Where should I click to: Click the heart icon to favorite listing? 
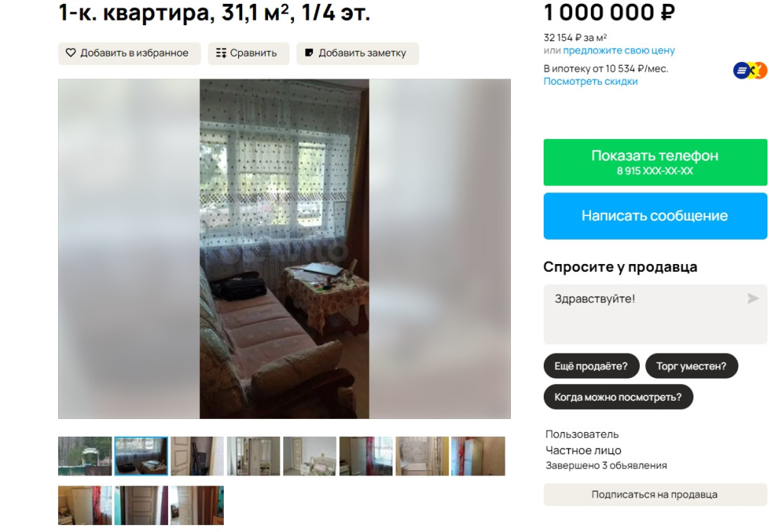pyautogui.click(x=71, y=53)
